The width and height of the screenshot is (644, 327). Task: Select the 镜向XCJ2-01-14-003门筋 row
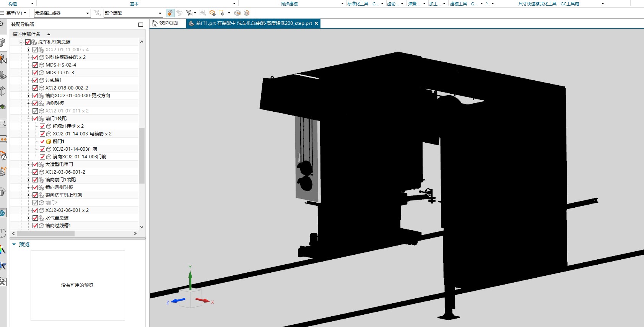(x=80, y=157)
